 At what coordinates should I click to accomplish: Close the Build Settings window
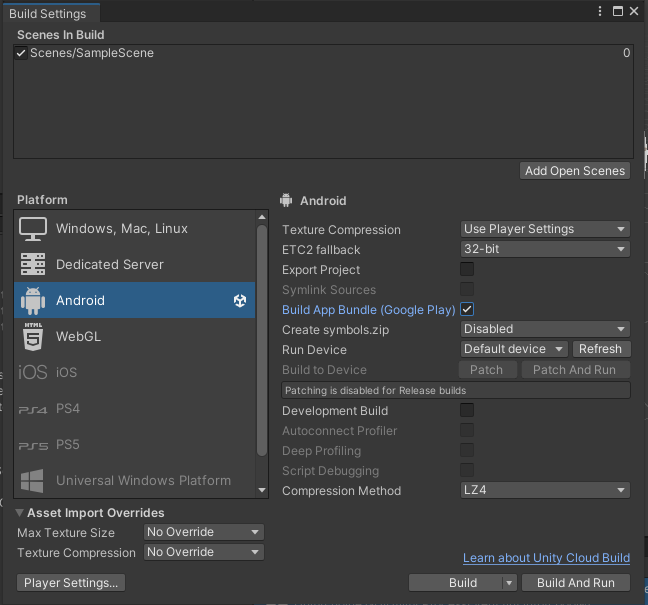[634, 11]
